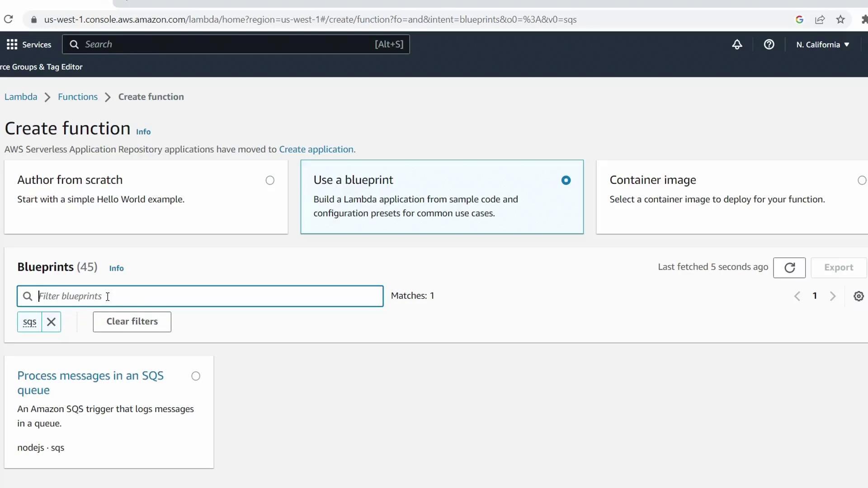868x488 pixels.
Task: Reload the browser page
Action: [x=8, y=19]
